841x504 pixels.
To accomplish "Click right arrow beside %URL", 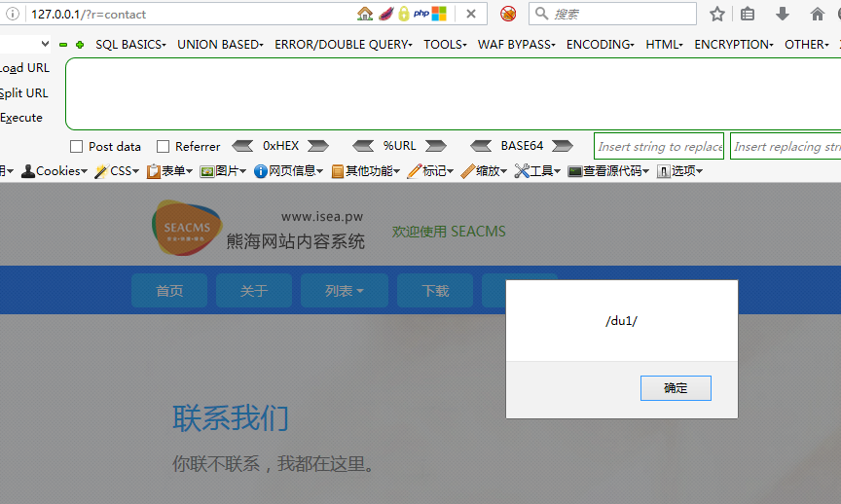I will (x=435, y=146).
